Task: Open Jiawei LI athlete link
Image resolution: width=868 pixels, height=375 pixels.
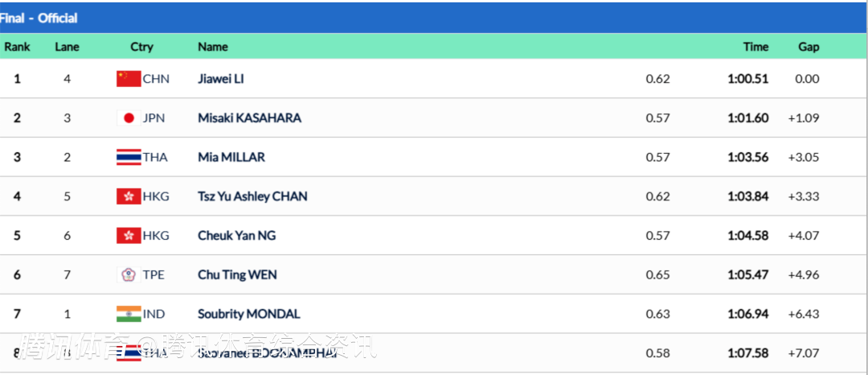Action: (221, 79)
